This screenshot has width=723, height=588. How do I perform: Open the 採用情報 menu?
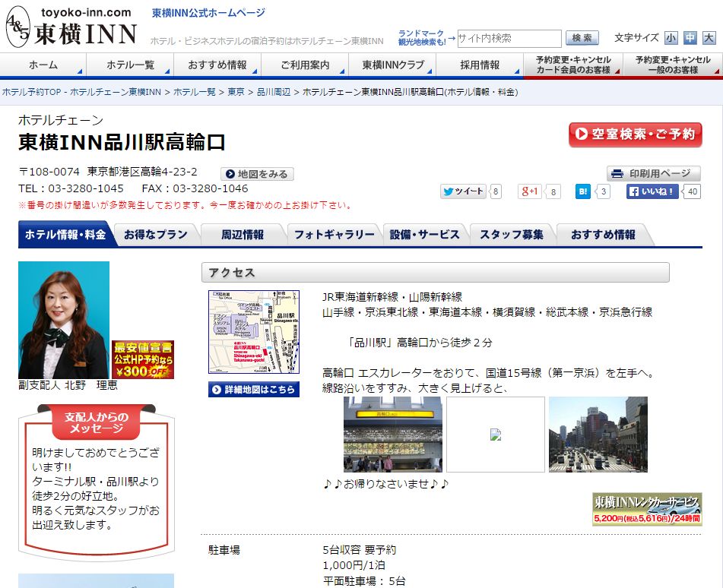[x=480, y=65]
